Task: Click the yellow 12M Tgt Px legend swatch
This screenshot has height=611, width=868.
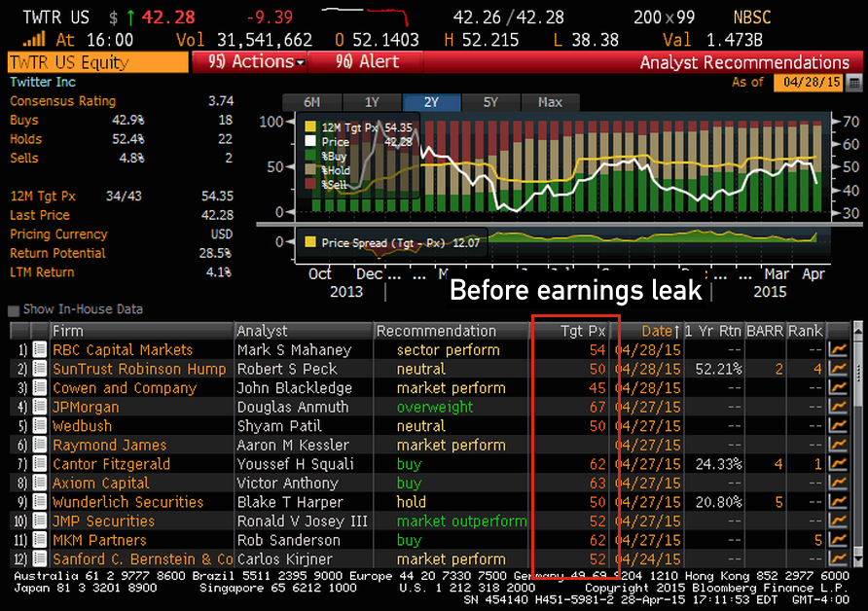Action: tap(310, 127)
